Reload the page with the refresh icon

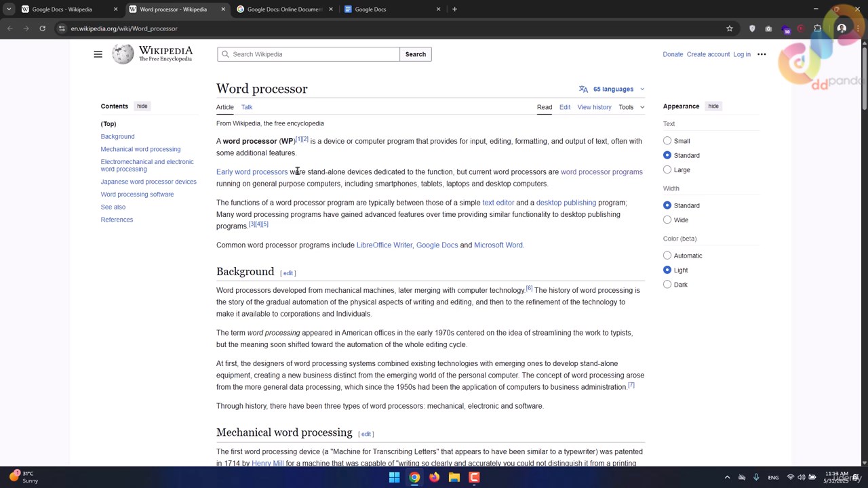coord(42,28)
